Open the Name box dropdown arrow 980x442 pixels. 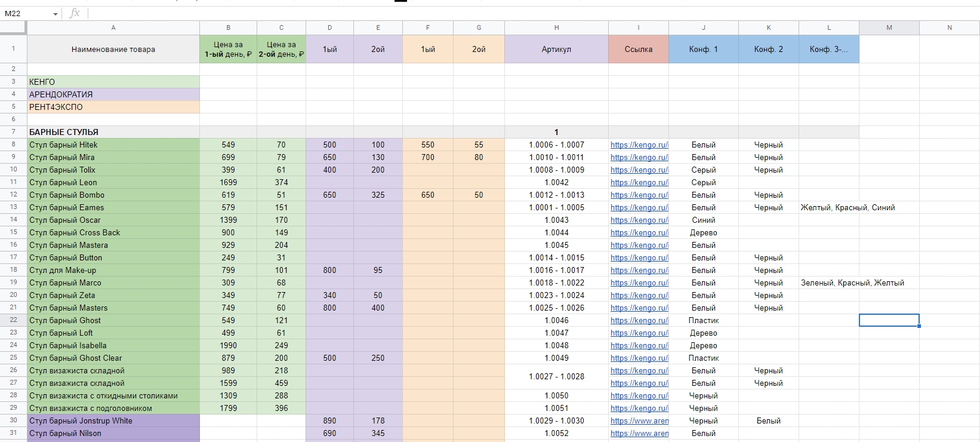56,14
